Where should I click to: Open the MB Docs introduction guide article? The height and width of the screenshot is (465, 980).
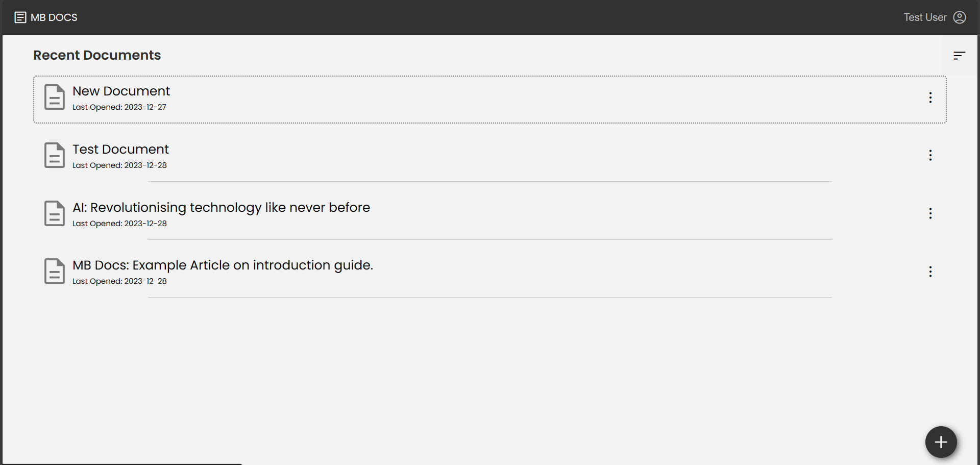click(223, 265)
